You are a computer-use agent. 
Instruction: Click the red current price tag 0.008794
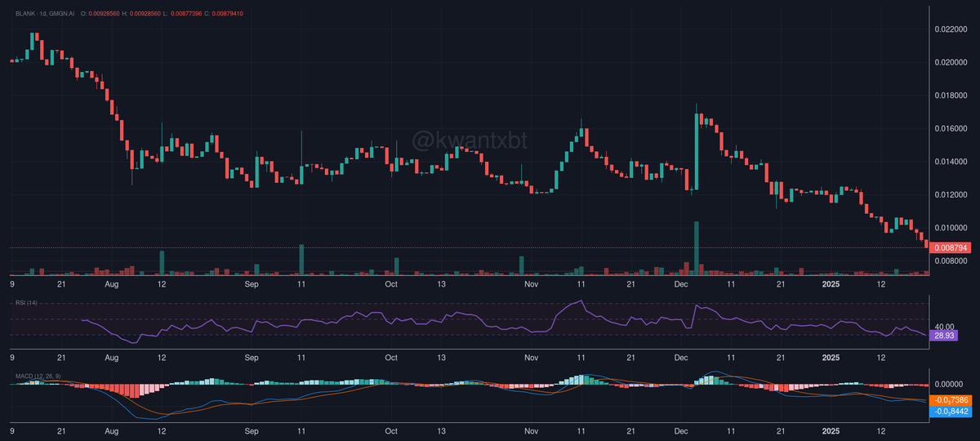click(x=951, y=247)
